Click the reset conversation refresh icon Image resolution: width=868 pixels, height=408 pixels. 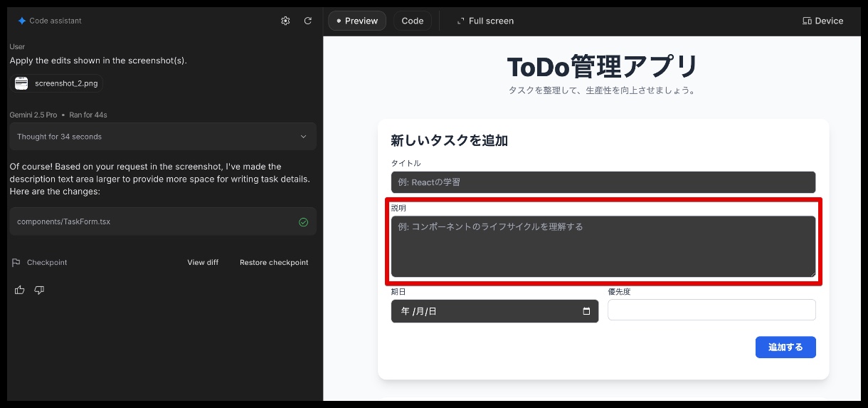[308, 21]
